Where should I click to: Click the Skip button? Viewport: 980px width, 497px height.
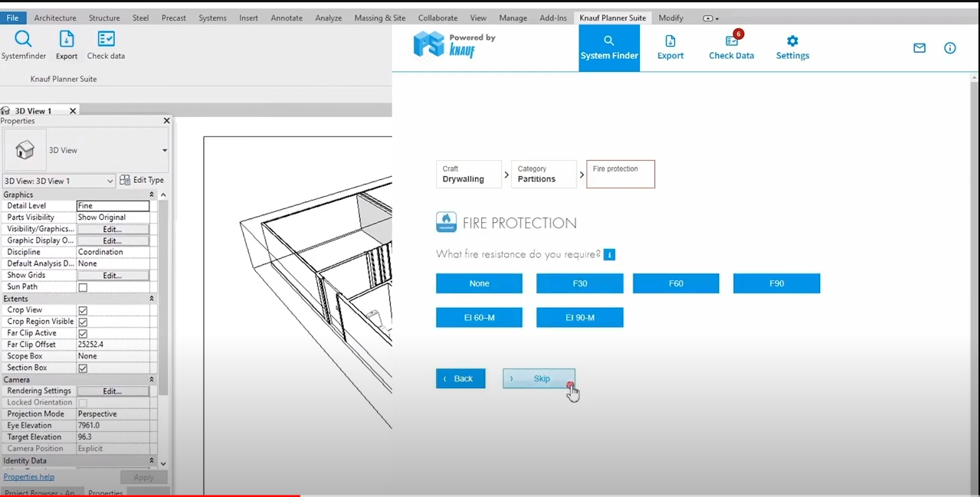(x=539, y=378)
